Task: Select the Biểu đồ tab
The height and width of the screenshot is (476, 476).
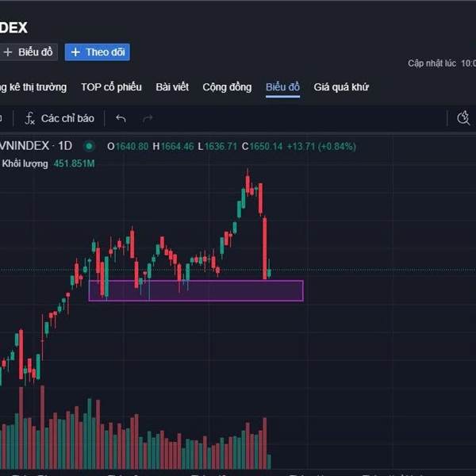Action: point(282,87)
